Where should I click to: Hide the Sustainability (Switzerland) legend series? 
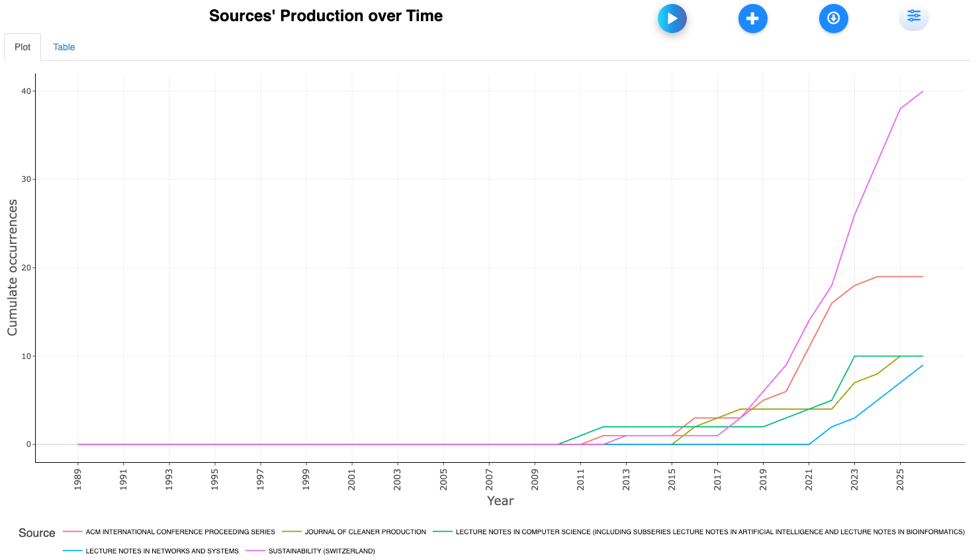(322, 551)
